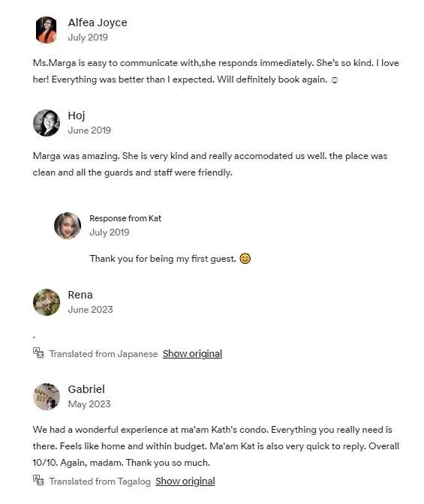424x504 pixels.
Task: Show original Japanese text of Rena's review
Action: [192, 353]
